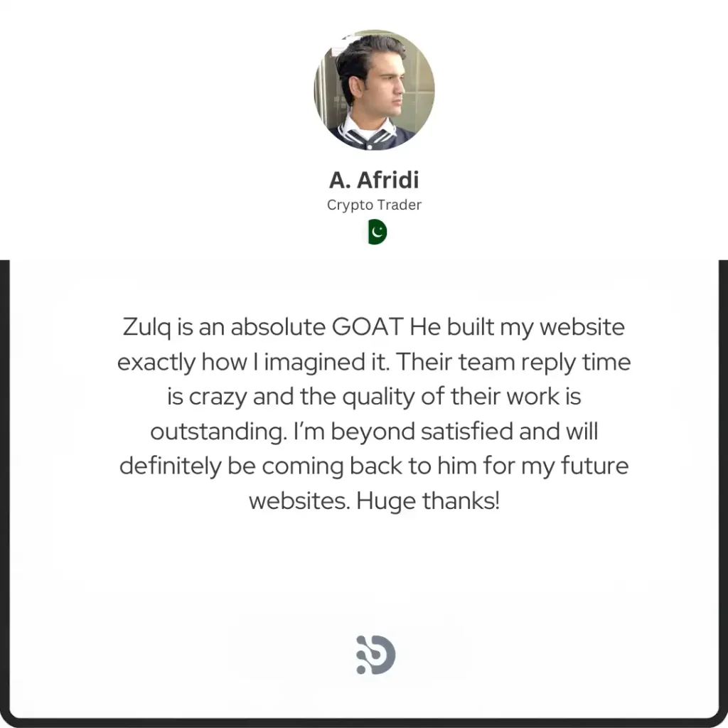Viewport: 728px width, 728px height.
Task: Click the "Crypto Trader" subtitle text
Action: click(x=374, y=205)
